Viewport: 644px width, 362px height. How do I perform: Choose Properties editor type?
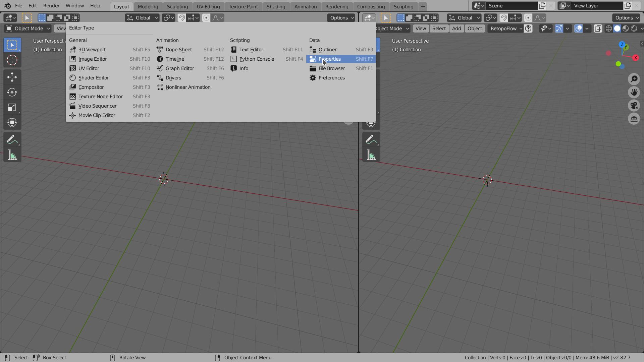click(341, 59)
